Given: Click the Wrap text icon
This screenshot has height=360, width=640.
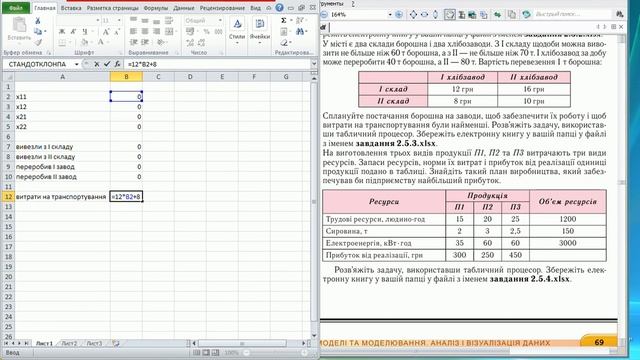Looking at the screenshot, I should click(x=169, y=20).
